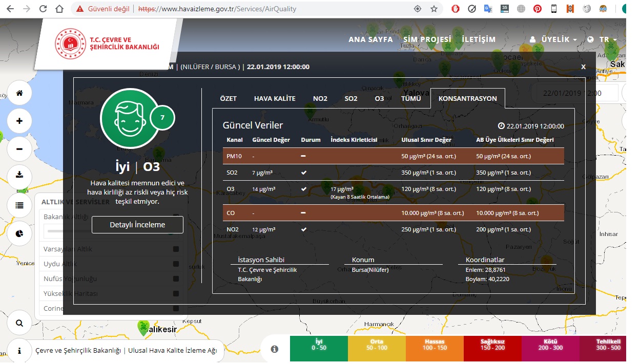Open the SO2 tab
Screen dimensions: 640x364
click(x=351, y=98)
